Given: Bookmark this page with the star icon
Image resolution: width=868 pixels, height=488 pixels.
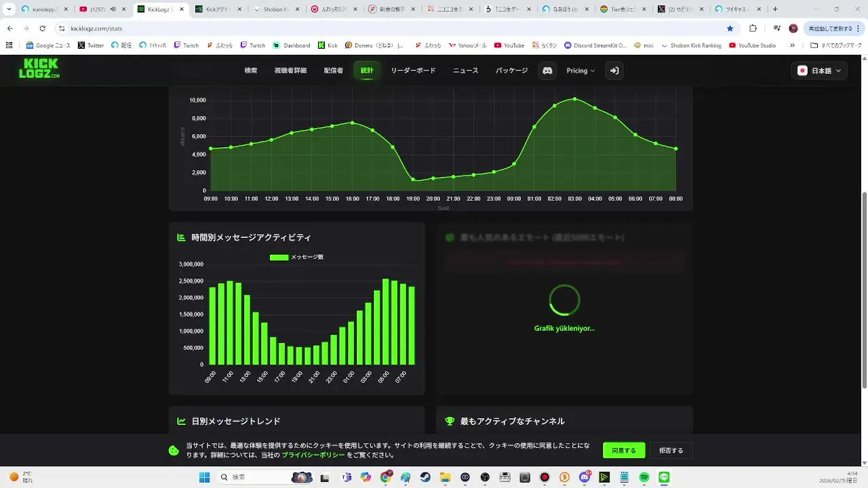Looking at the screenshot, I should [x=730, y=28].
